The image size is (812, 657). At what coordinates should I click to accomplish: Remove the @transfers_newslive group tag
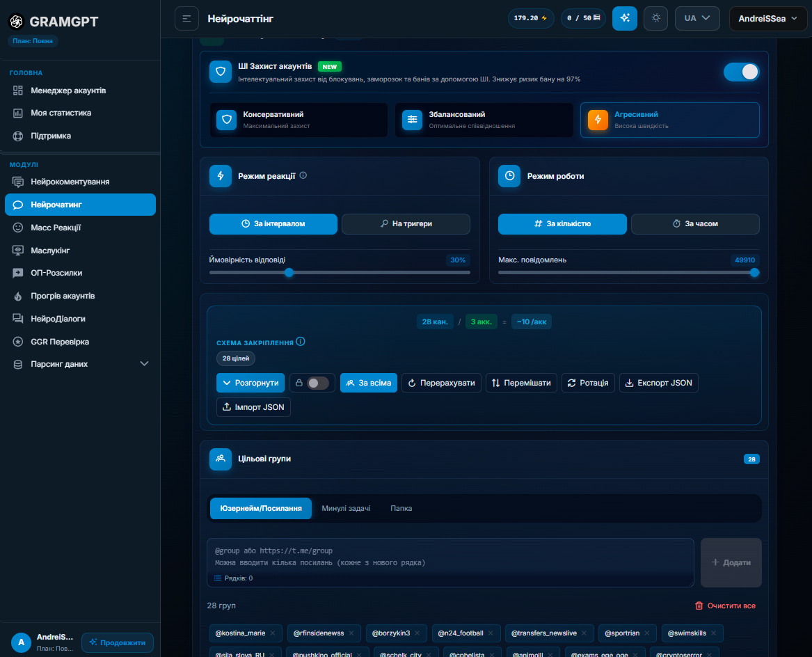584,633
